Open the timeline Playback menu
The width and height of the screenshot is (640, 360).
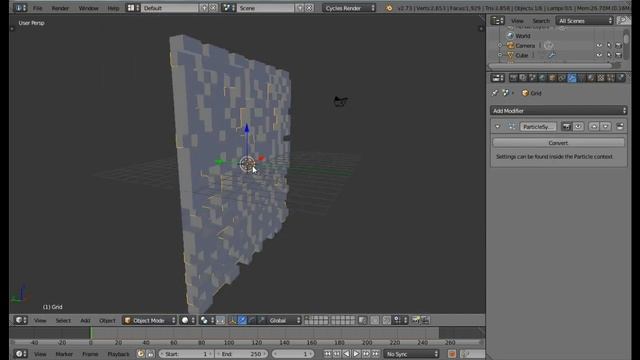point(118,354)
